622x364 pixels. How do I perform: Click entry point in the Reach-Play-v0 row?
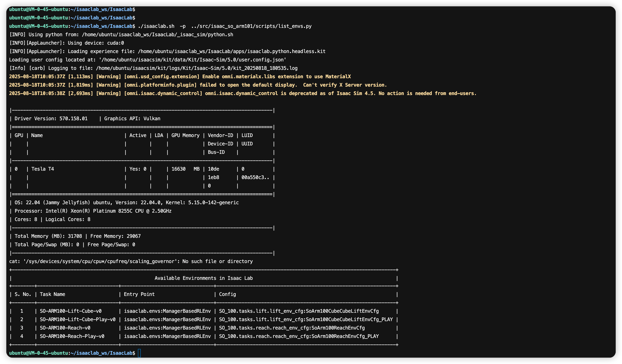(167, 336)
